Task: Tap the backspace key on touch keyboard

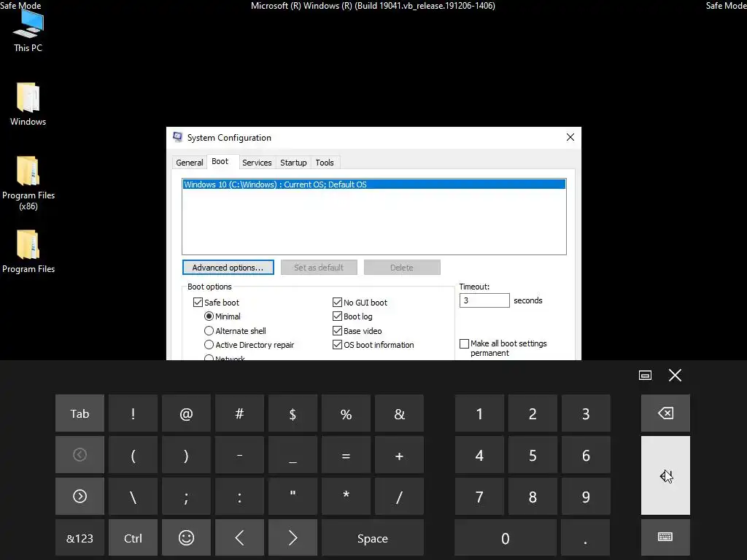Action: pos(665,413)
